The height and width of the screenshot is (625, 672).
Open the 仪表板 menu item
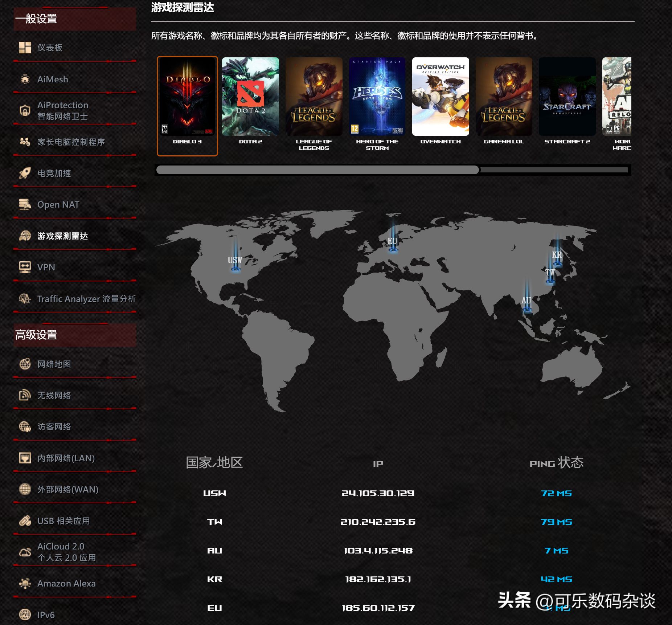click(x=50, y=48)
